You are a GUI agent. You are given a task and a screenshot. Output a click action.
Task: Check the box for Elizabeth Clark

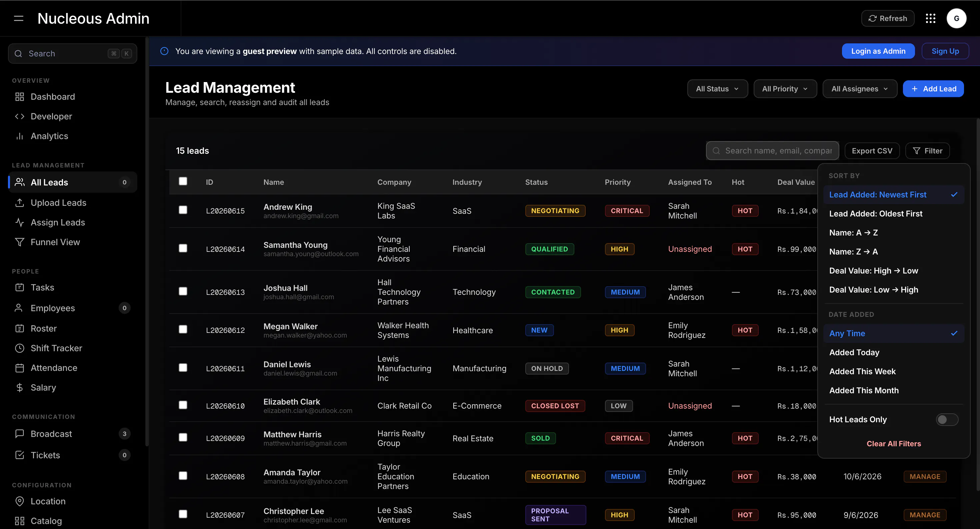(183, 405)
